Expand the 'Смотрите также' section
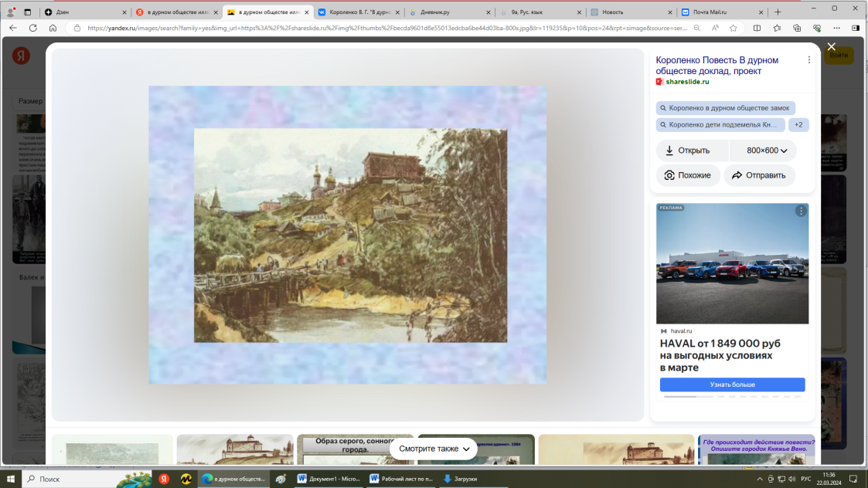Image resolution: width=868 pixels, height=488 pixels. point(434,449)
